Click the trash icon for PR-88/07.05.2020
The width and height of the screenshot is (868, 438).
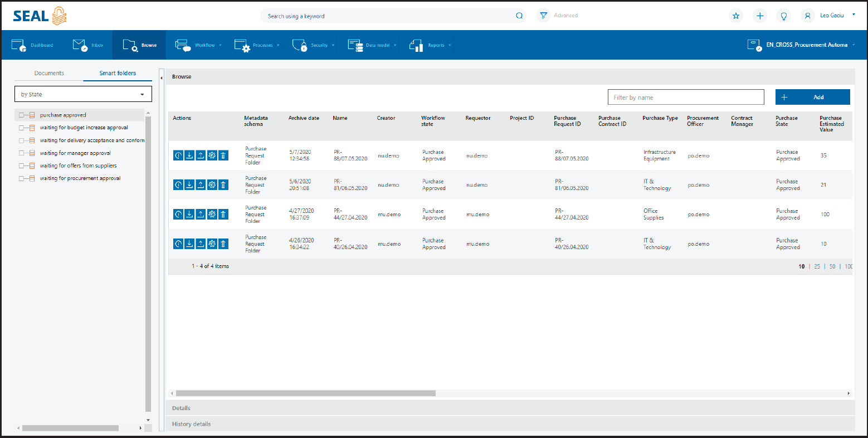coord(223,155)
